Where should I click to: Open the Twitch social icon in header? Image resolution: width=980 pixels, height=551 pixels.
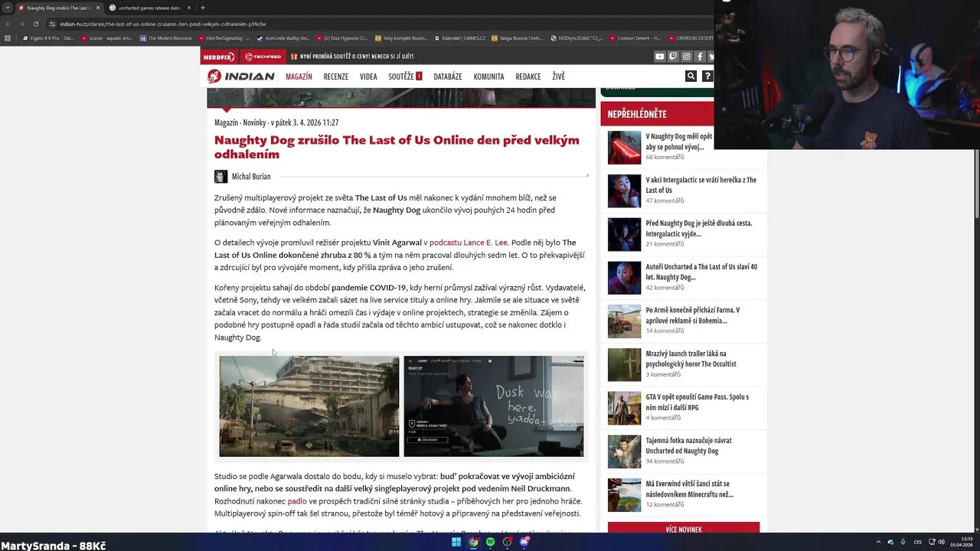pos(673,56)
